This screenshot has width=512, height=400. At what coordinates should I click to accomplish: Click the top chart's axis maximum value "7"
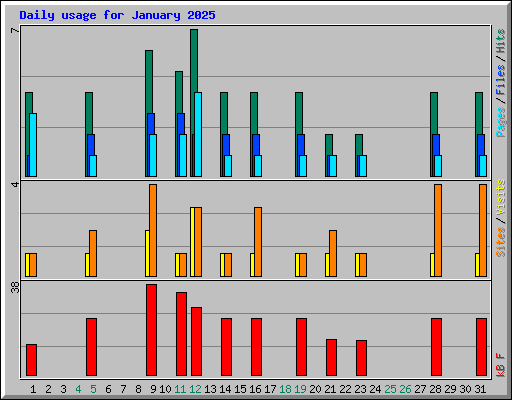(x=15, y=31)
